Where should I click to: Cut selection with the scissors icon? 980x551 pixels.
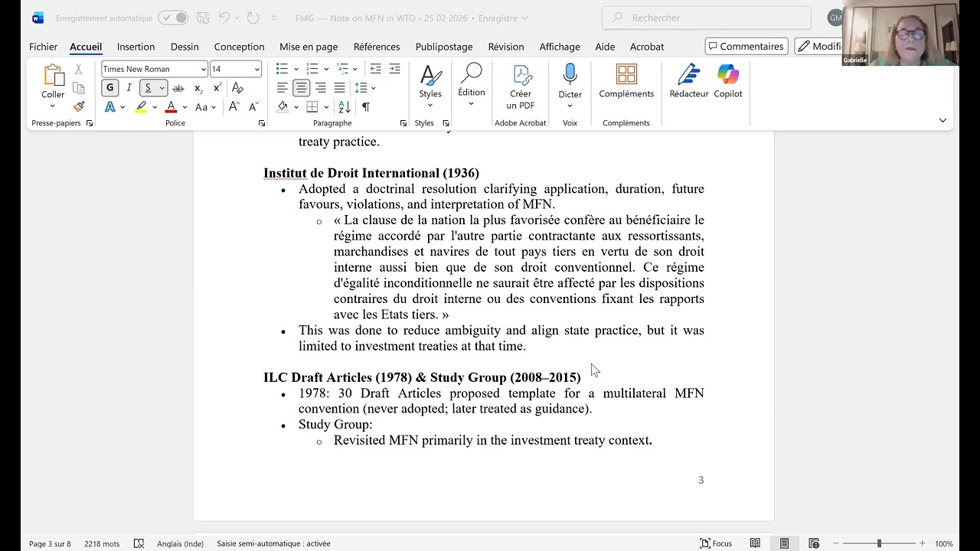(78, 69)
